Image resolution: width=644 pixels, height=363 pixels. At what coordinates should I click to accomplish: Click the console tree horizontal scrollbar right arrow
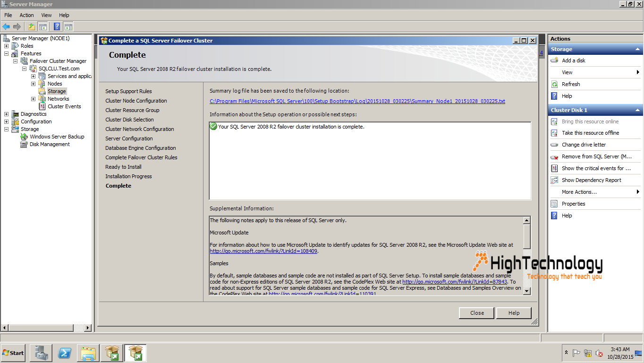click(88, 328)
